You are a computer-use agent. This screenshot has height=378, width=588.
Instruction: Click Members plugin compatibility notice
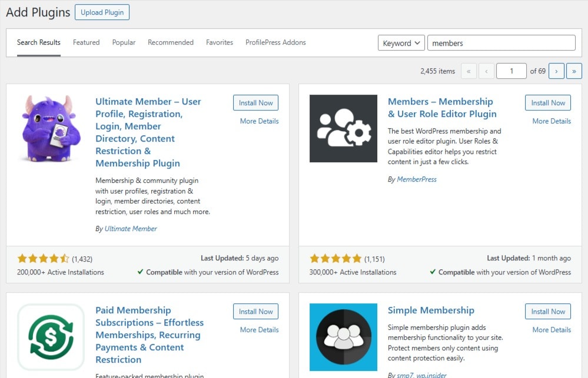pyautogui.click(x=500, y=272)
